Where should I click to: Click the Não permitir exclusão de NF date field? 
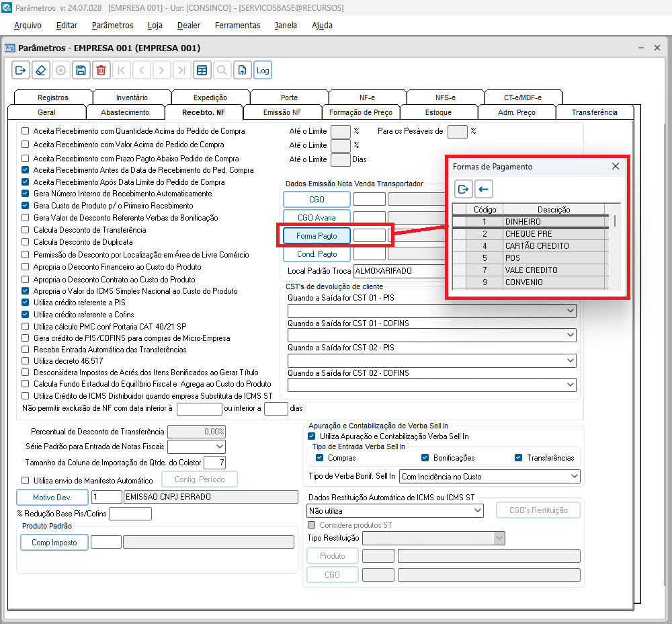pos(200,408)
